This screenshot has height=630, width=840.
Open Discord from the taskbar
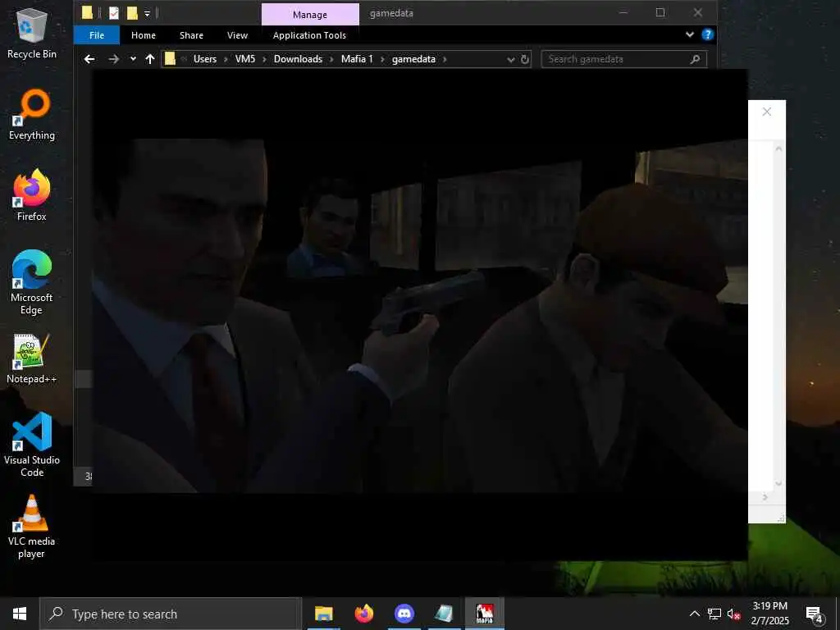point(404,614)
